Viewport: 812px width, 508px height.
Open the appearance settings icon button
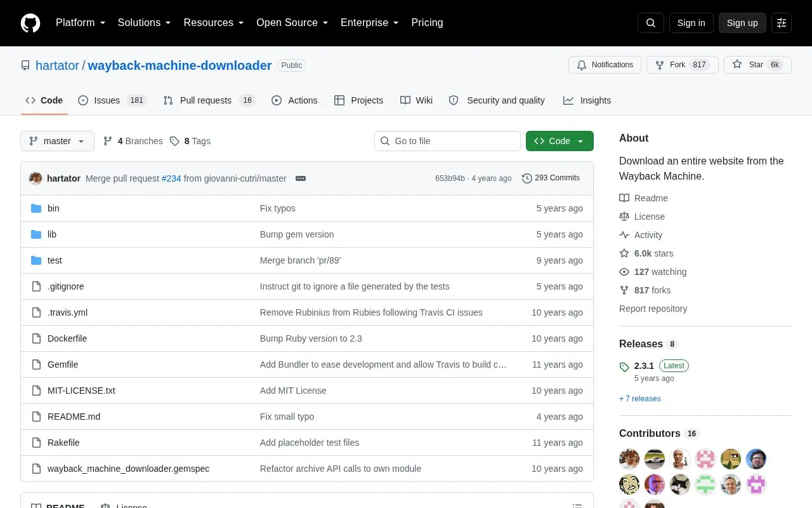[x=782, y=23]
